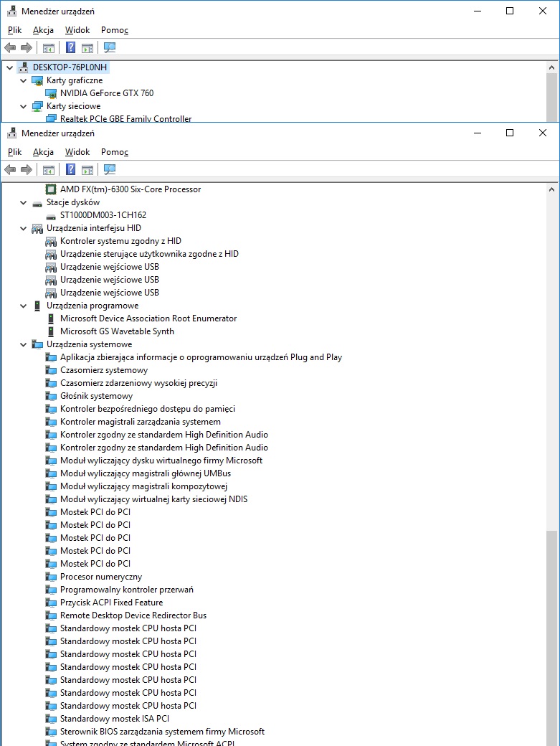Click the Karty sieciowe category icon
The width and height of the screenshot is (560, 746).
click(x=37, y=106)
